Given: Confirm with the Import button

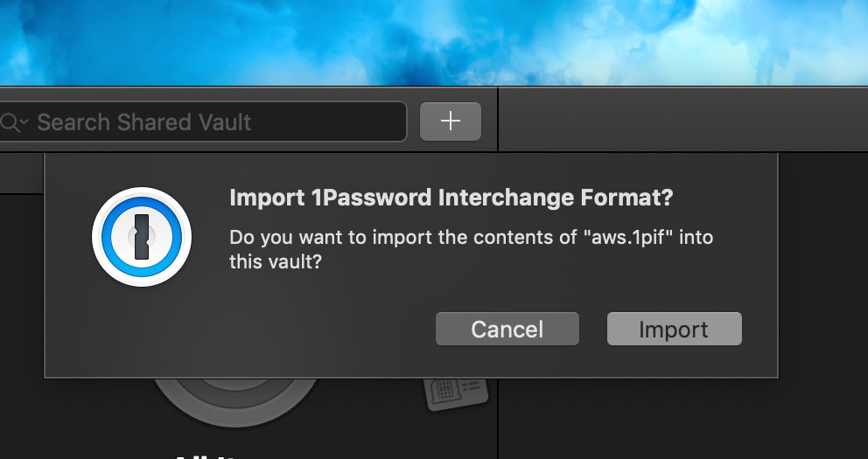Looking at the screenshot, I should [675, 329].
